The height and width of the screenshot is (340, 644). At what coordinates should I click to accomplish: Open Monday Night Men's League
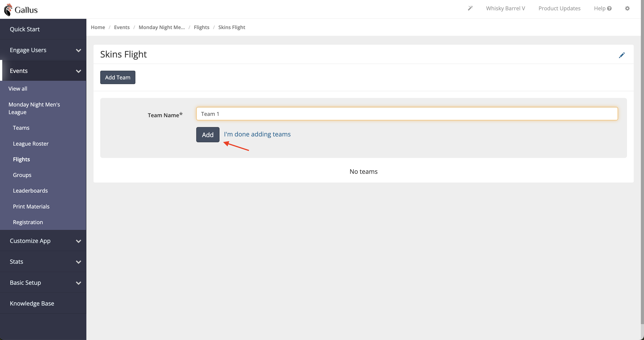pos(34,108)
